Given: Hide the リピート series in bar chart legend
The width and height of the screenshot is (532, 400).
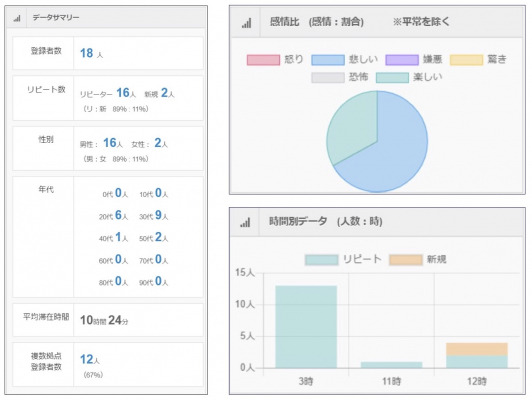Looking at the screenshot, I should click(x=343, y=260).
